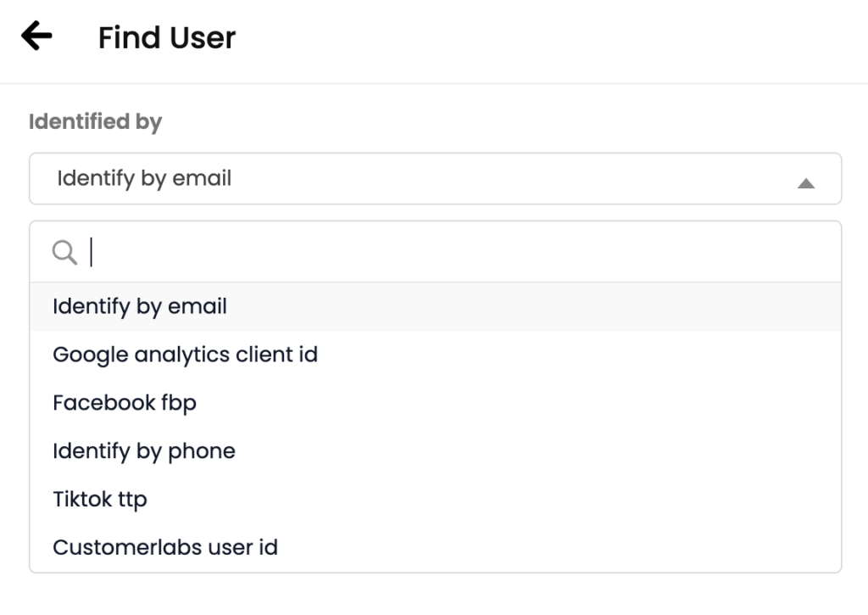Pick 'Identify by phone' from the list
Image resolution: width=868 pixels, height=615 pixels.
pyautogui.click(x=144, y=451)
